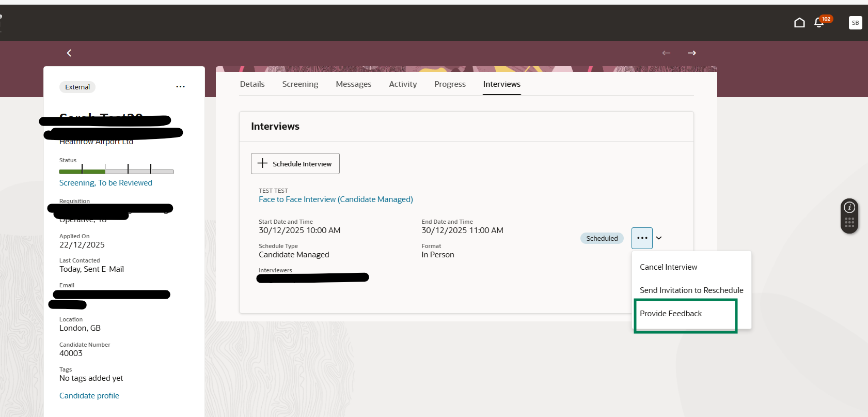Click the Scheduled status badge
868x417 pixels.
click(602, 238)
